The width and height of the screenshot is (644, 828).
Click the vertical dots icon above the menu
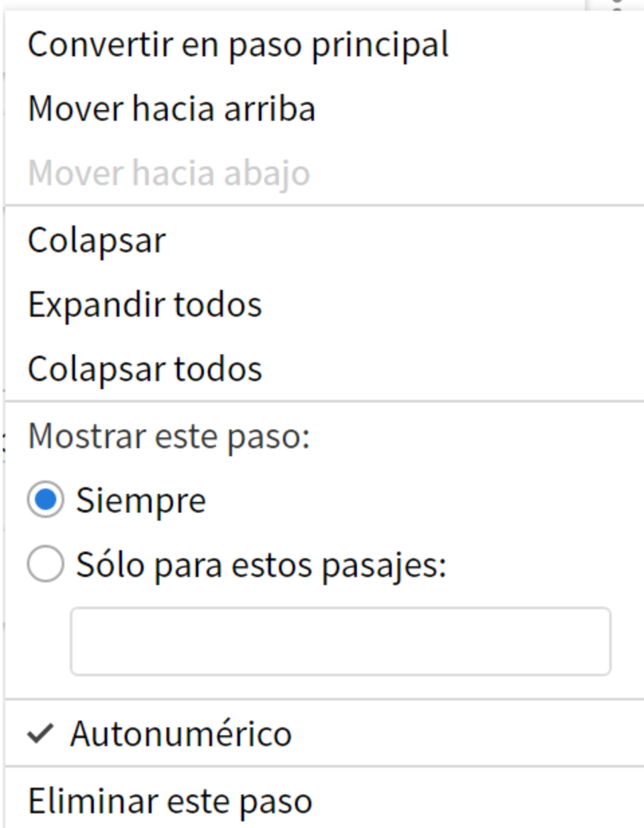(618, 5)
